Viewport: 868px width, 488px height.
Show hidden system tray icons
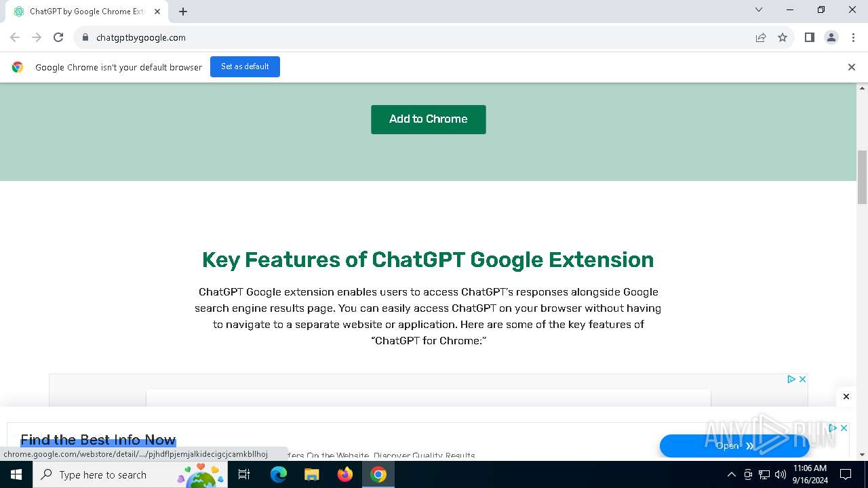[731, 474]
